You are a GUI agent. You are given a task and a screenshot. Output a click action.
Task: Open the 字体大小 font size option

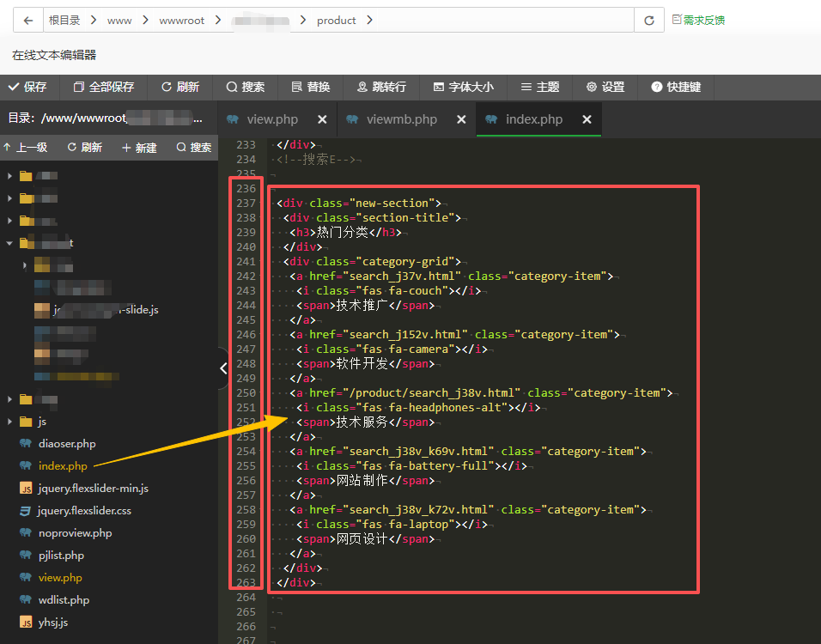[464, 87]
